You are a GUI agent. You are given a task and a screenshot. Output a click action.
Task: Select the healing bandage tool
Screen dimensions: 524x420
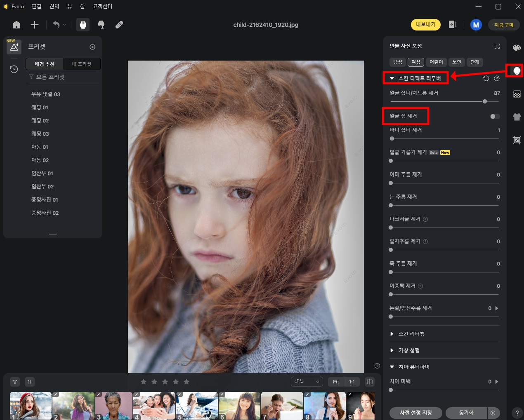(119, 25)
